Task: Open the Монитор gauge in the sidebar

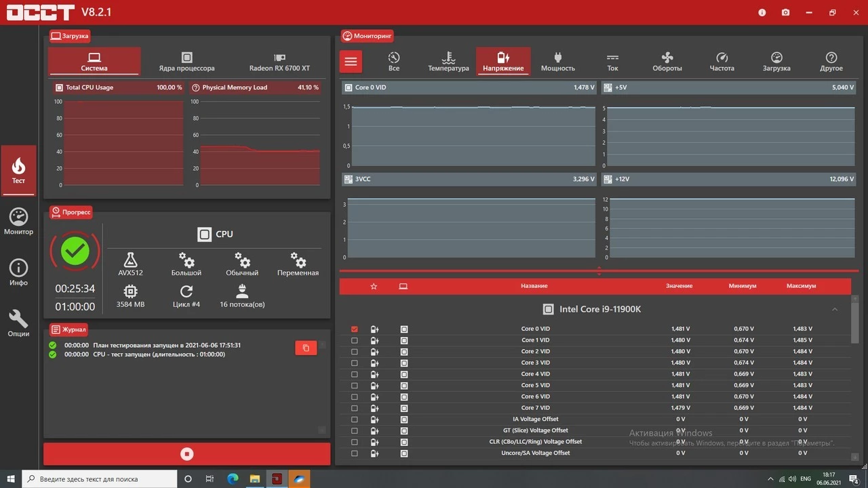Action: (18, 222)
